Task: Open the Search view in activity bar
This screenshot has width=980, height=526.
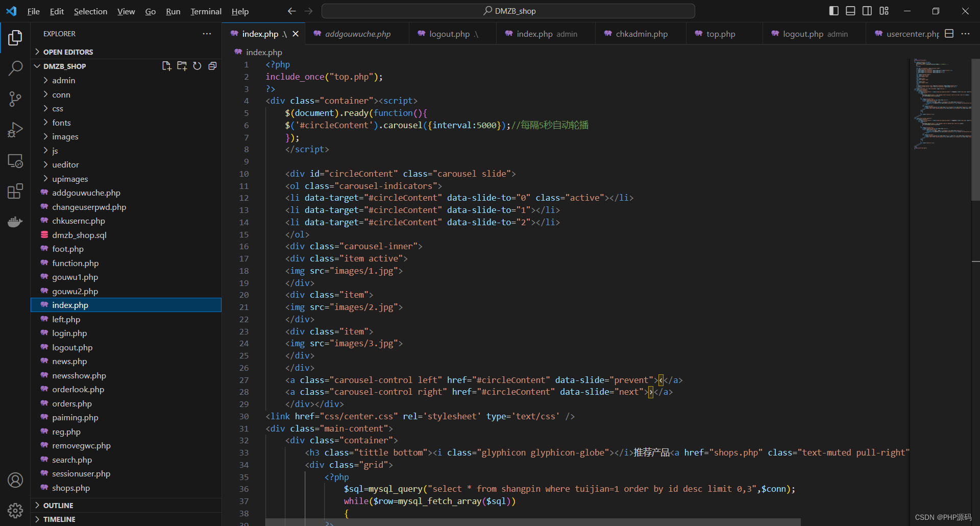Action: pyautogui.click(x=15, y=68)
